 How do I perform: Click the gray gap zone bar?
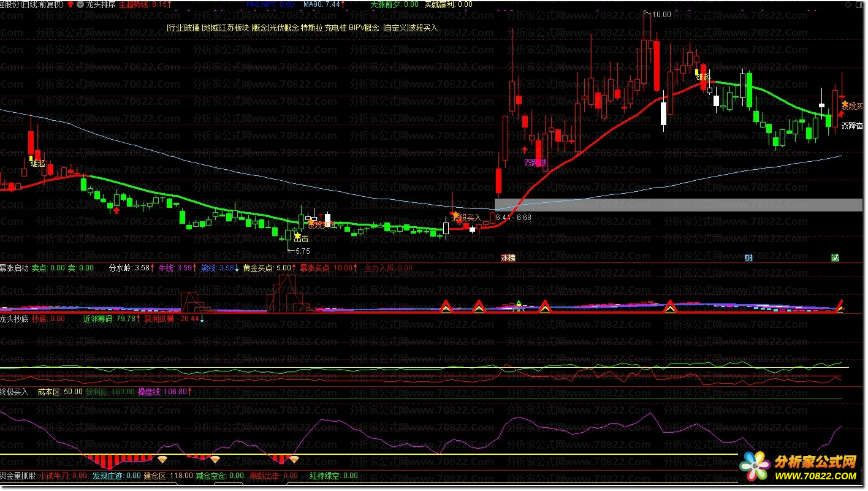(679, 205)
